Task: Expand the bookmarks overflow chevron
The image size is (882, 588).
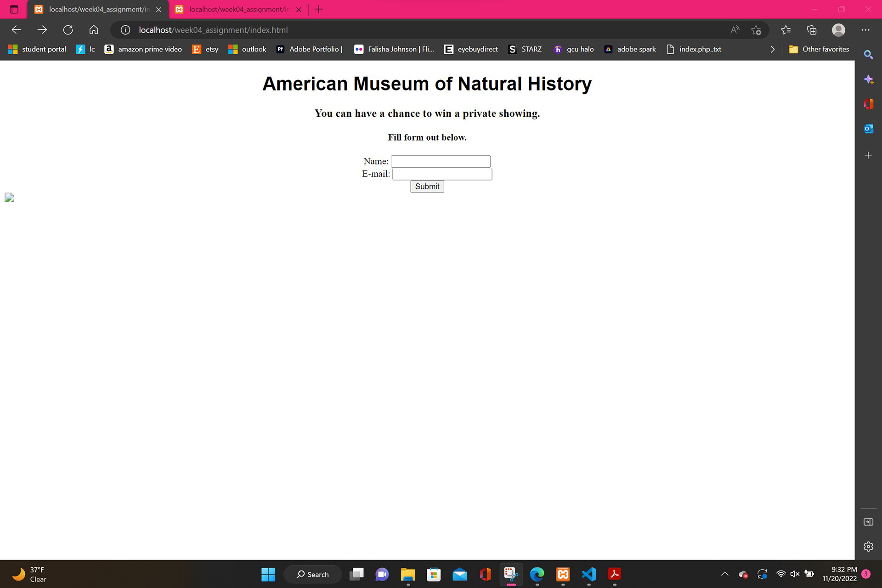Action: pyautogui.click(x=772, y=49)
